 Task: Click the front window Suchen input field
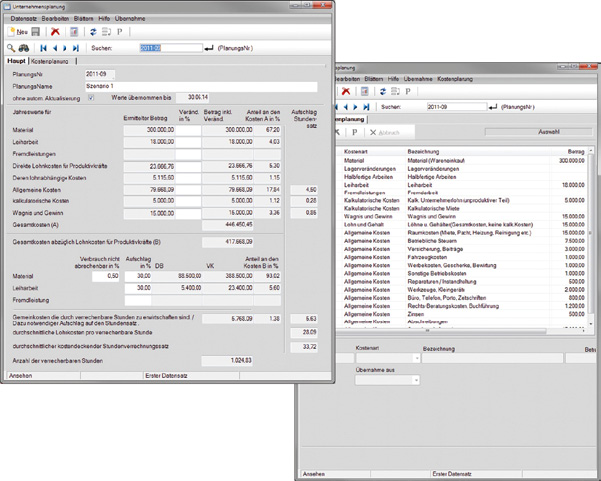[171, 48]
